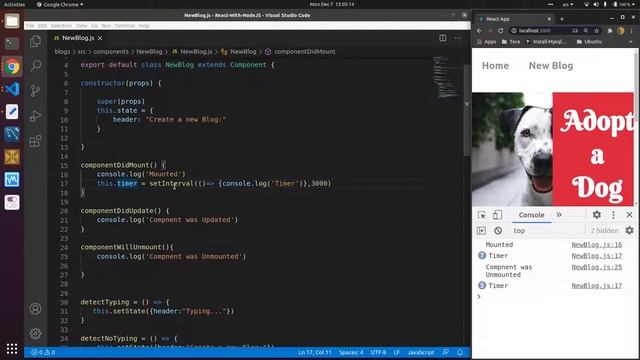Viewport: 640px width, 360px height.
Task: Open DevTools settings gear
Action: 597,215
